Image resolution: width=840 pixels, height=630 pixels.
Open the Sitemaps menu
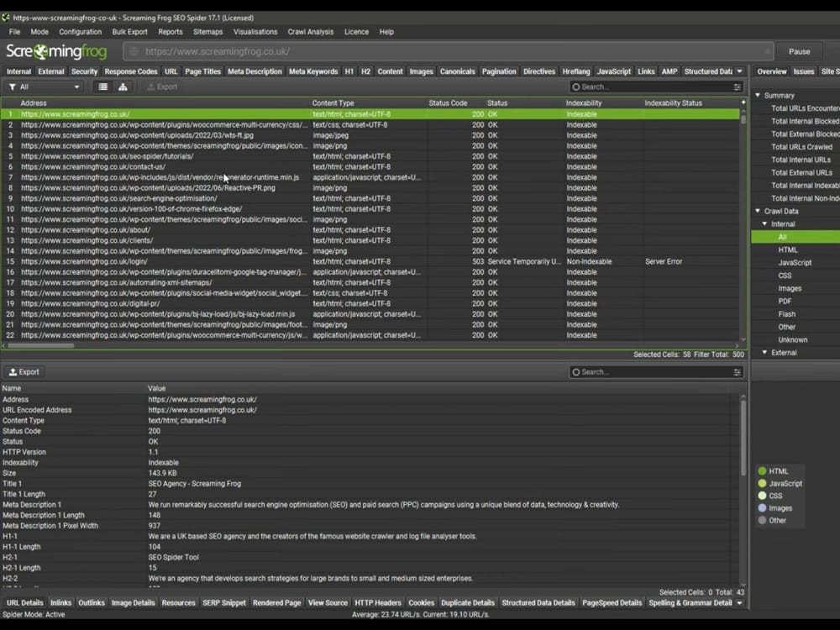(x=207, y=32)
